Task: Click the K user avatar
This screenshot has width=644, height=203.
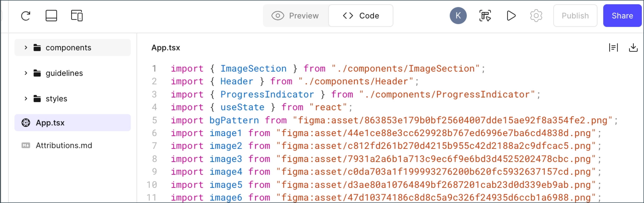Action: pos(458,16)
